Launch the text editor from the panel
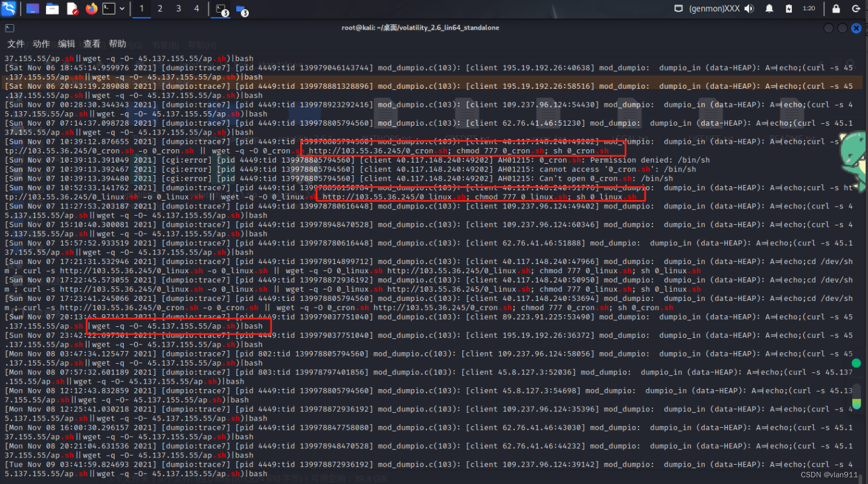 (x=72, y=8)
